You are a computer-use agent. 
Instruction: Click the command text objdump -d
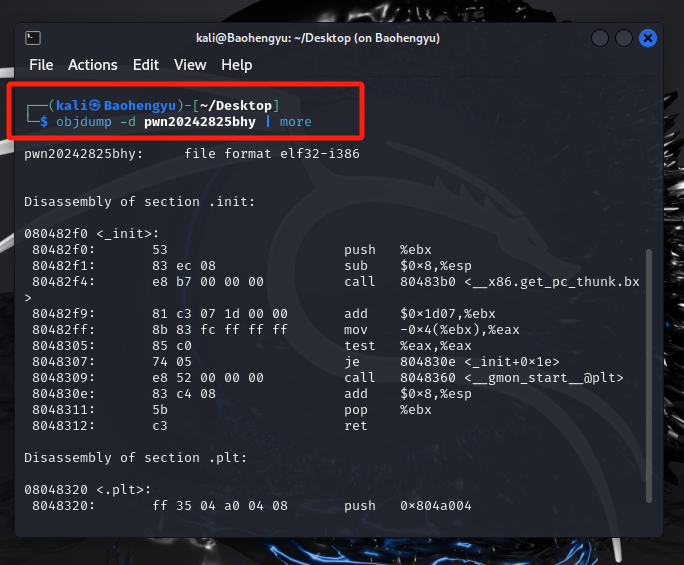[x=96, y=122]
